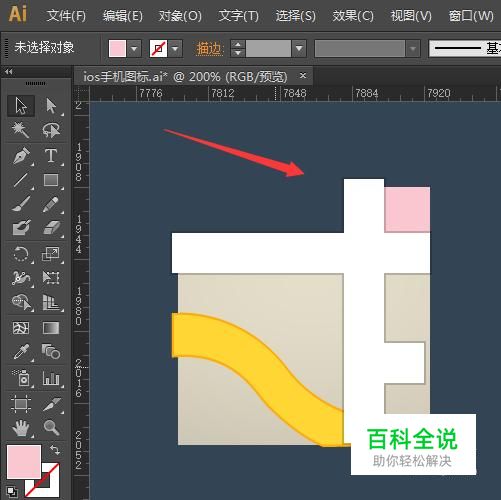Open the stroke color dropdown arrow
Screen dimensions: 501x500
(175, 49)
